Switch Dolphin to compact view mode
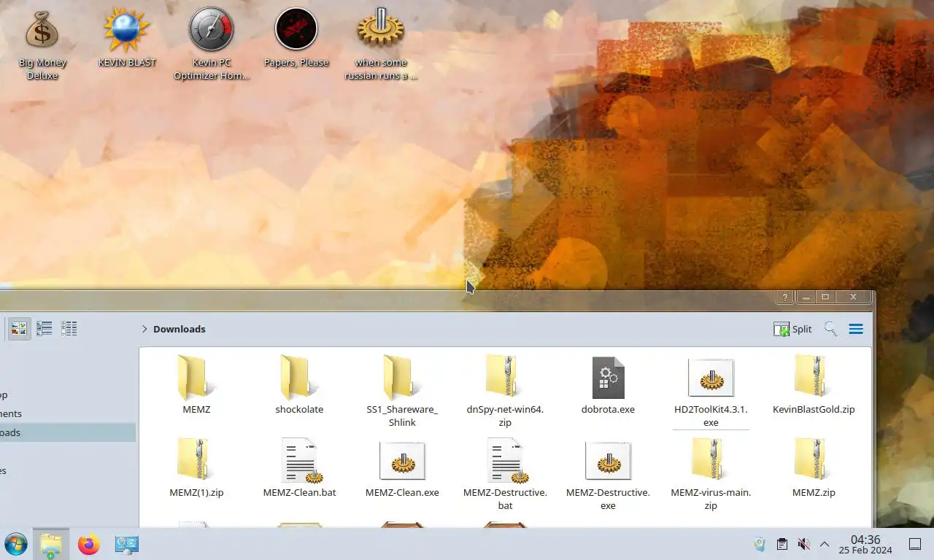Viewport: 934px width, 560px height. pos(45,329)
